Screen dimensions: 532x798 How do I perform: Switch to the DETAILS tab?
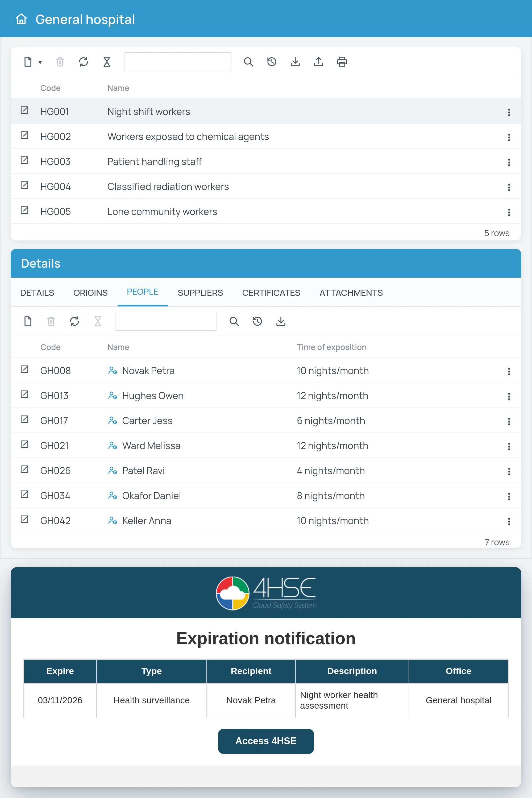37,293
